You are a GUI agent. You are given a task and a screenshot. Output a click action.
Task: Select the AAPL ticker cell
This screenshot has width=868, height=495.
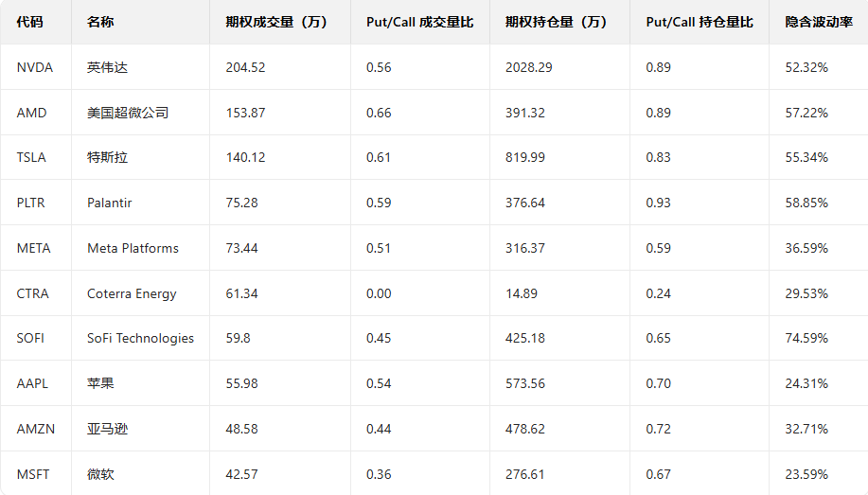pyautogui.click(x=32, y=383)
